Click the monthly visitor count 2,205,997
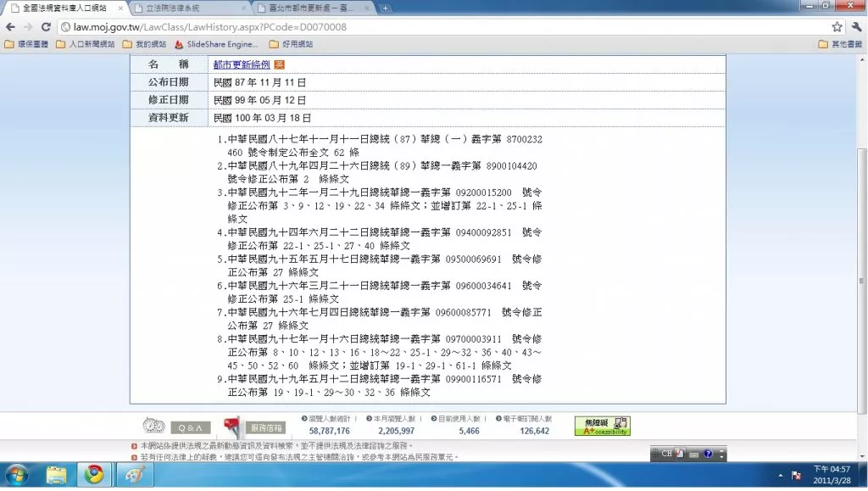 point(397,431)
